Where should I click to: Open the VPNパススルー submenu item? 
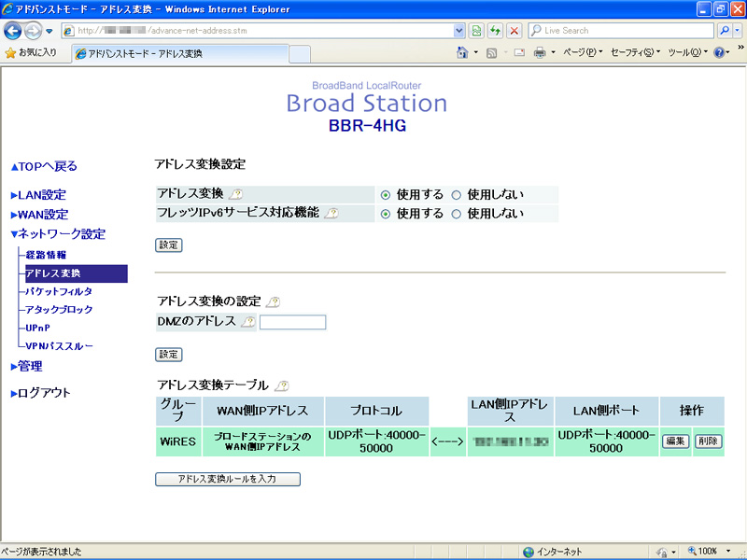(59, 346)
